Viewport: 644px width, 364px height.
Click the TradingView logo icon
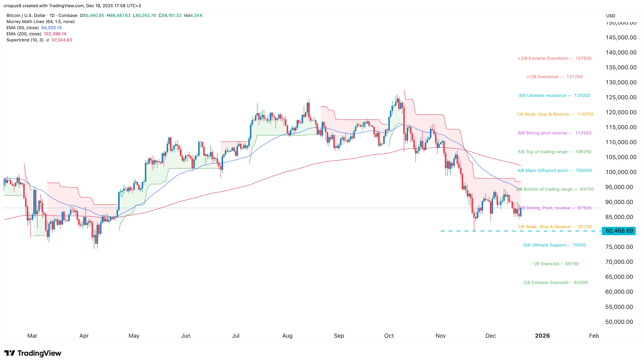10,353
